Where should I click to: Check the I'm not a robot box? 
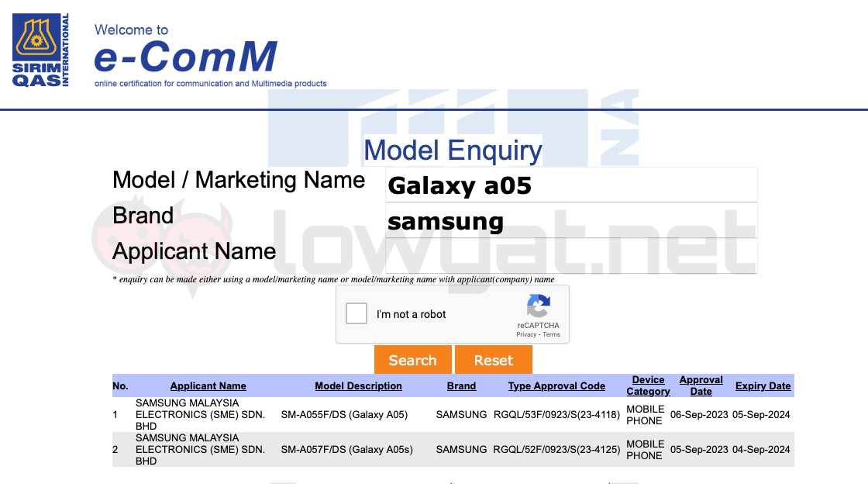pos(356,313)
